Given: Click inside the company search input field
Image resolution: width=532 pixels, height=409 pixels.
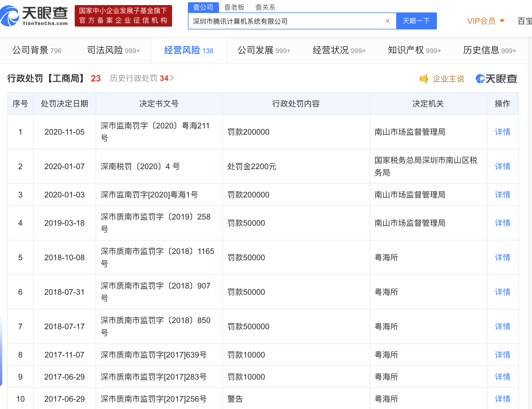Looking at the screenshot, I should click(286, 21).
